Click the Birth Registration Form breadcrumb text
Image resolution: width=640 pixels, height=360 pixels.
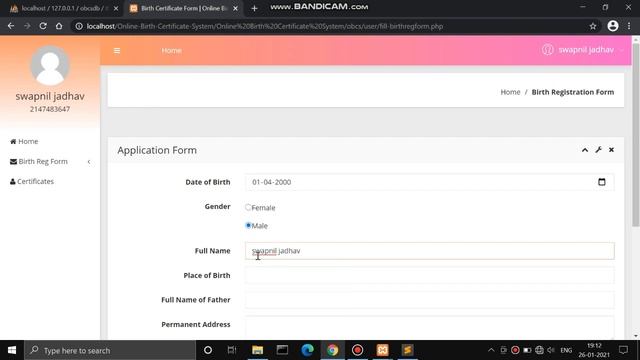tap(573, 92)
